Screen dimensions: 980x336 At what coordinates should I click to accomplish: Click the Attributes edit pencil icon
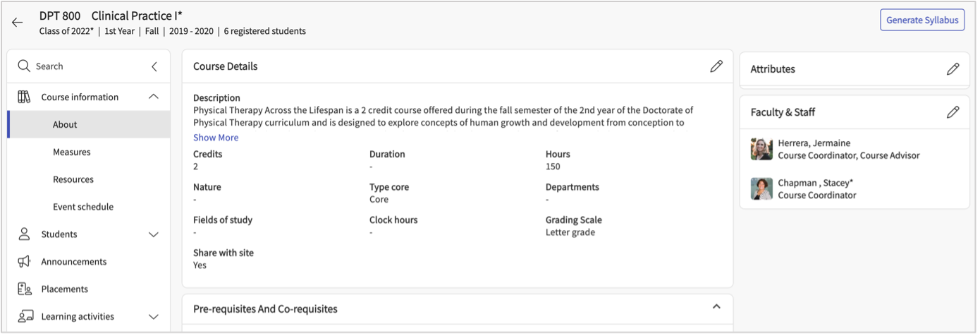(x=953, y=69)
